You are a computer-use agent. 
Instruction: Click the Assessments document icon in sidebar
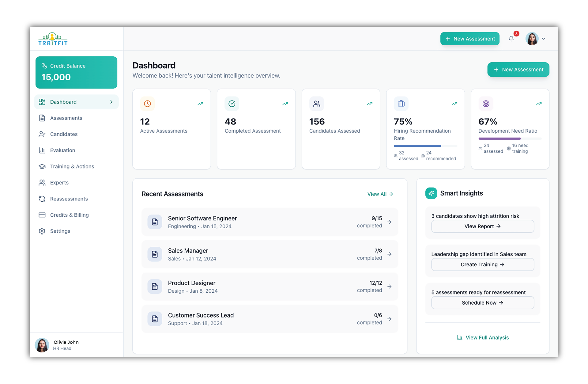42,118
